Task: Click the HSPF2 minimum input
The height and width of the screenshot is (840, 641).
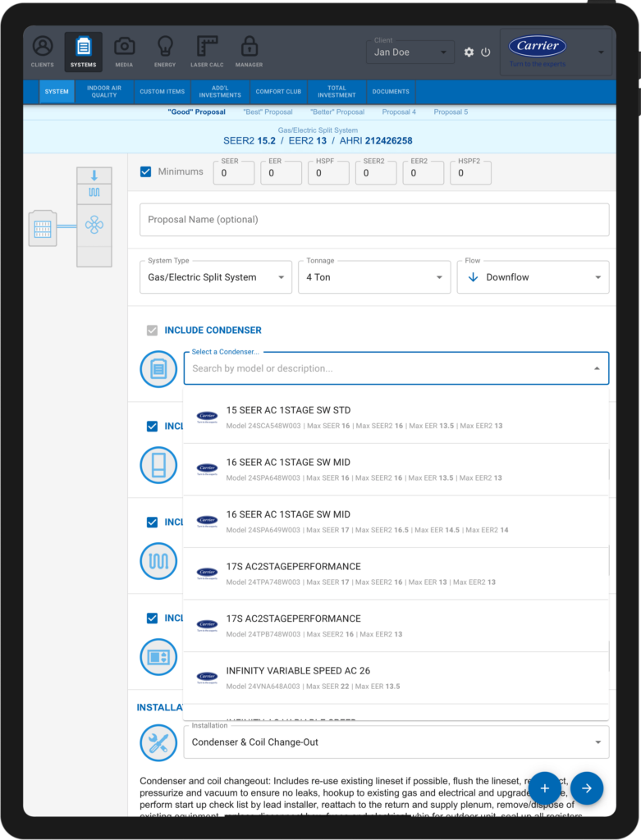Action: [470, 173]
